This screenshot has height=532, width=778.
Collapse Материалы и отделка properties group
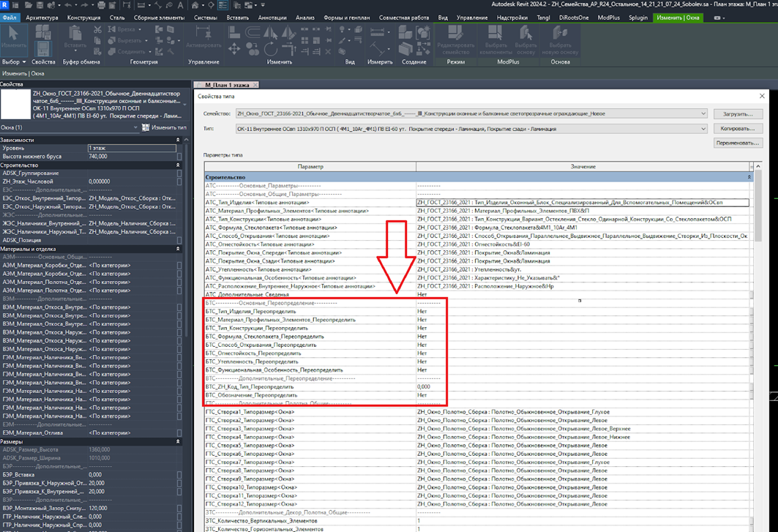(x=178, y=249)
